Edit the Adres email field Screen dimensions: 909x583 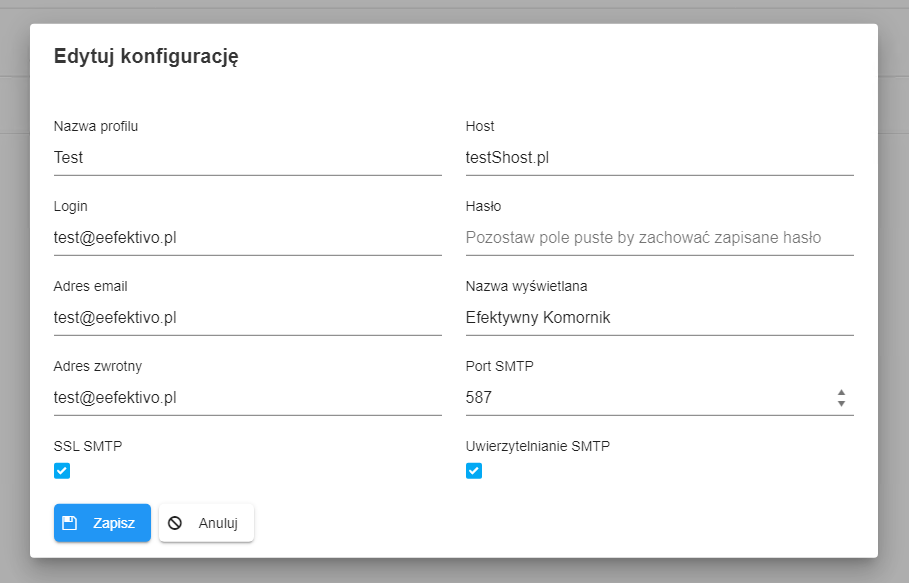248,318
